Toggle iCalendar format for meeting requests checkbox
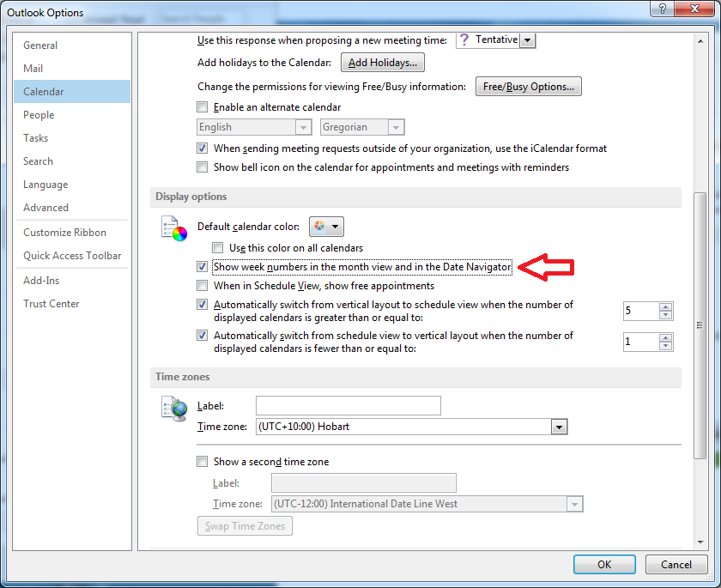Screen dimensions: 721x588 click(202, 148)
